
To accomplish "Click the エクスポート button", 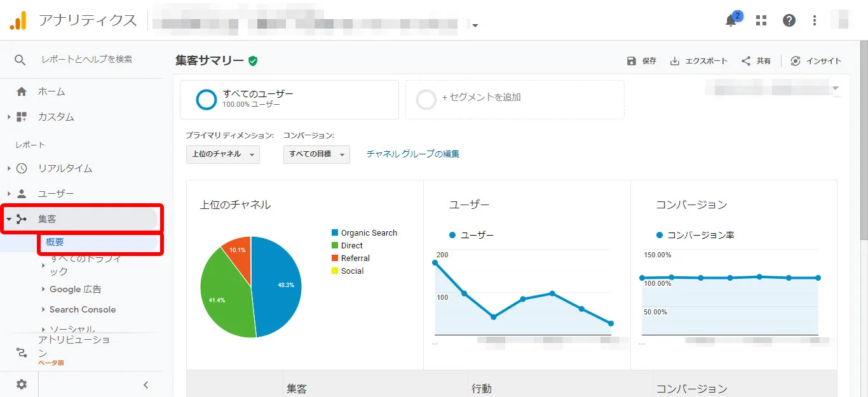I will tap(698, 61).
